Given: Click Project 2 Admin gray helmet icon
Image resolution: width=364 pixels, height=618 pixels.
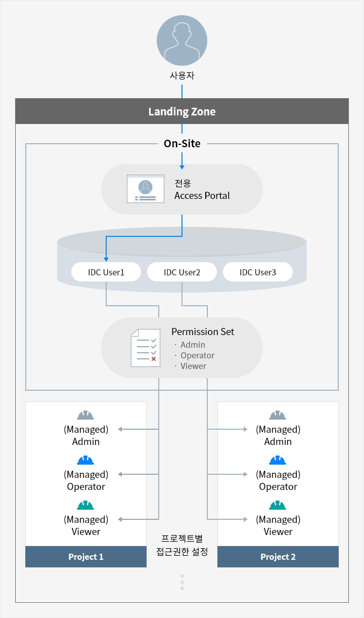Looking at the screenshot, I should point(278,415).
